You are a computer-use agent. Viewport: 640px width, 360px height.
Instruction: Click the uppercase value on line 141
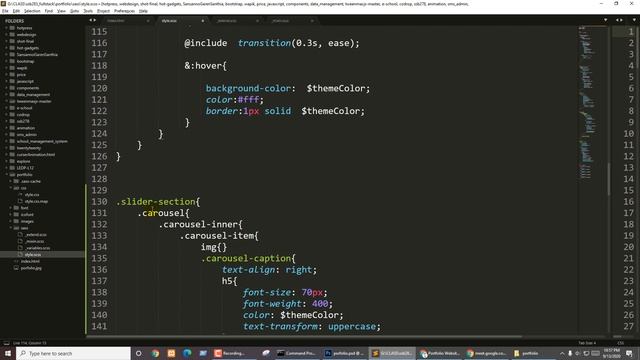(x=351, y=327)
